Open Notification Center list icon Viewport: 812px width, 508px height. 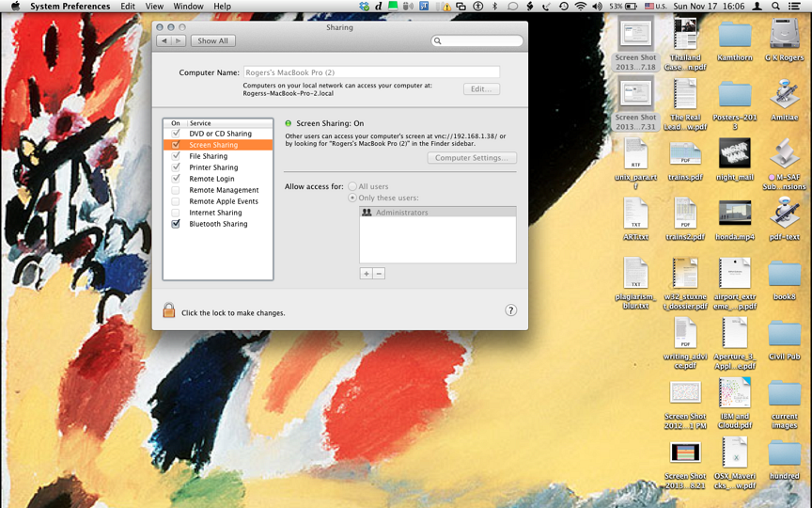click(x=794, y=7)
